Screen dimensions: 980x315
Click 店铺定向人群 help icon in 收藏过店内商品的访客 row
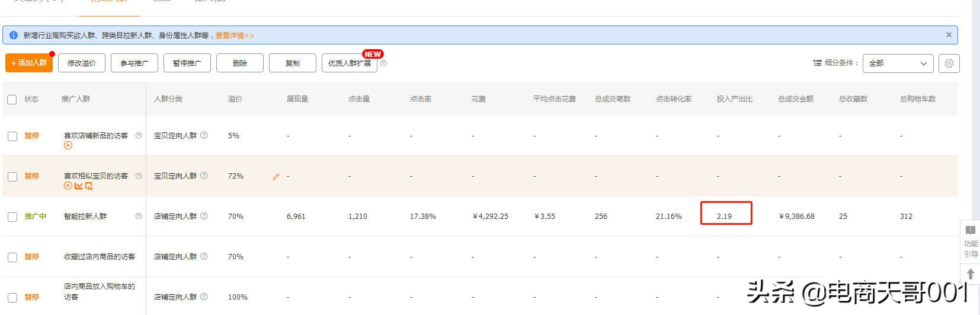pyautogui.click(x=204, y=256)
